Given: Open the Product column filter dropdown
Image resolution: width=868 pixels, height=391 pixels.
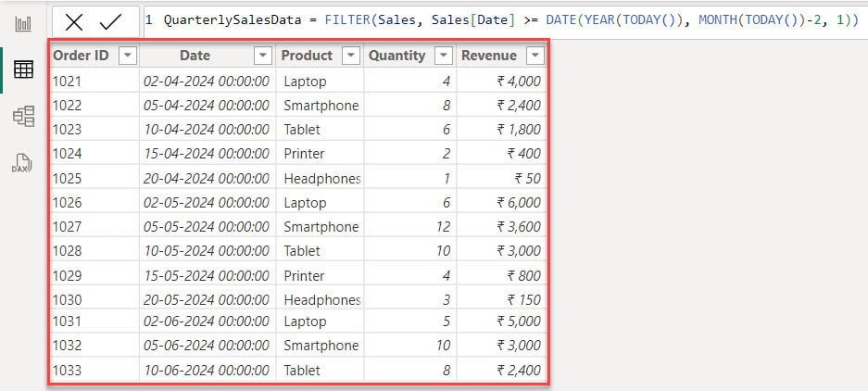Looking at the screenshot, I should (x=351, y=56).
